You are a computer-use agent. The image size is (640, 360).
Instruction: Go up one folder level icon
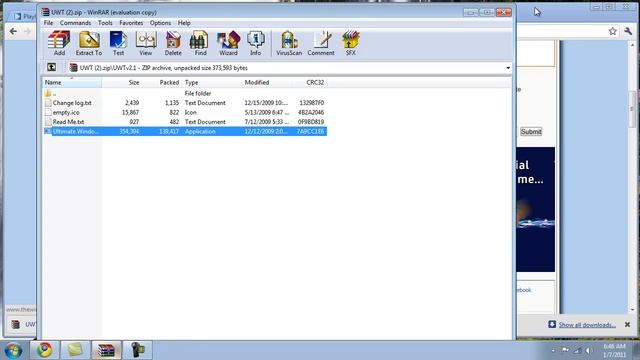[51, 67]
